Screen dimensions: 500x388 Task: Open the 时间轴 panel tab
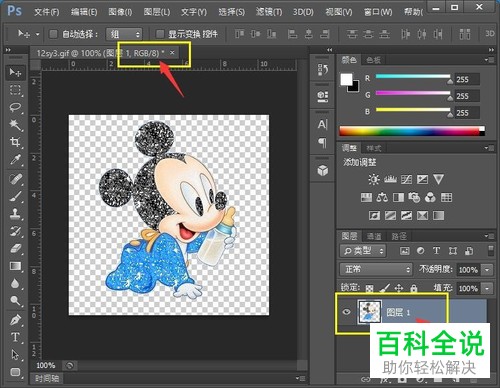47,378
